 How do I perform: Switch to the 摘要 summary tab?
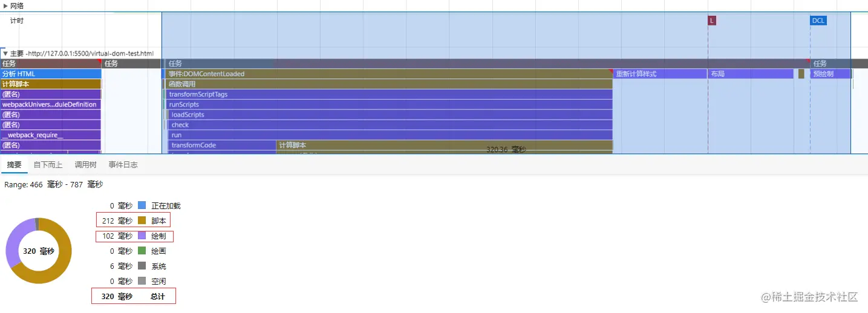pos(14,164)
